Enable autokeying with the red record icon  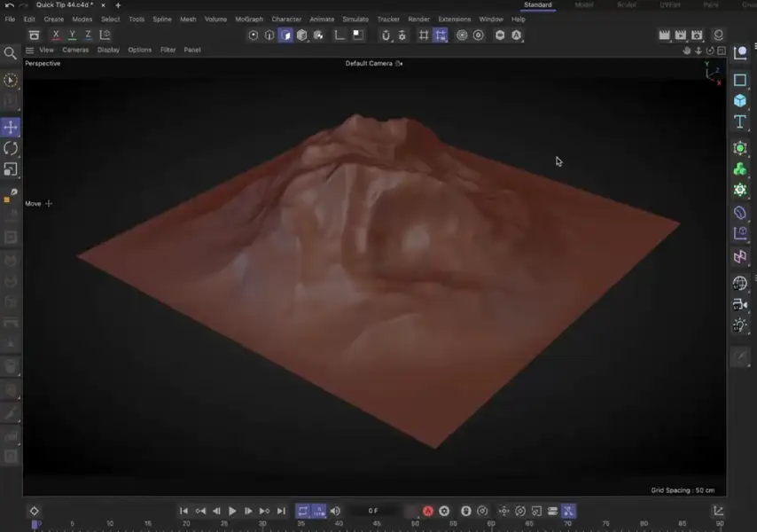(x=427, y=510)
